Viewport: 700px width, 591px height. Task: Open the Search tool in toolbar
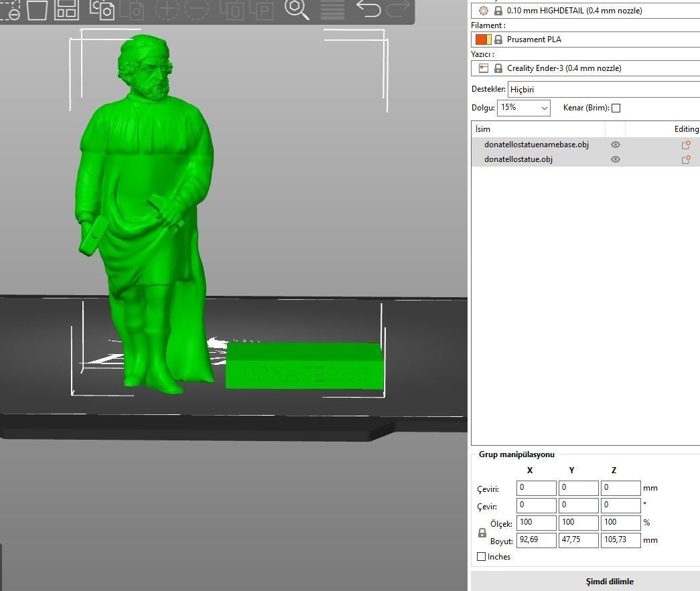click(297, 10)
